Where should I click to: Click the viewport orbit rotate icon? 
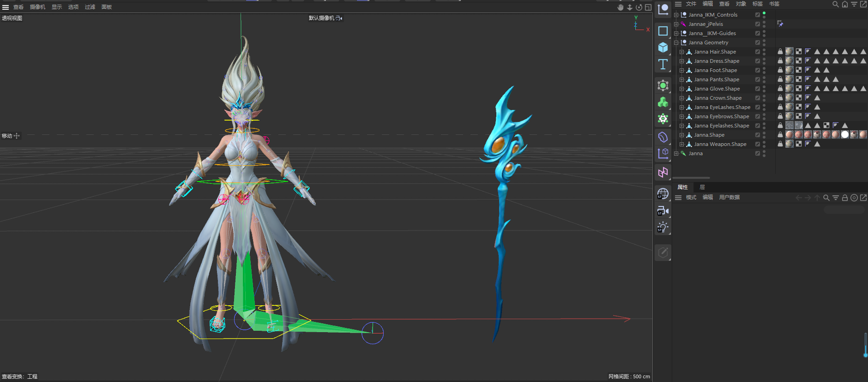click(639, 7)
